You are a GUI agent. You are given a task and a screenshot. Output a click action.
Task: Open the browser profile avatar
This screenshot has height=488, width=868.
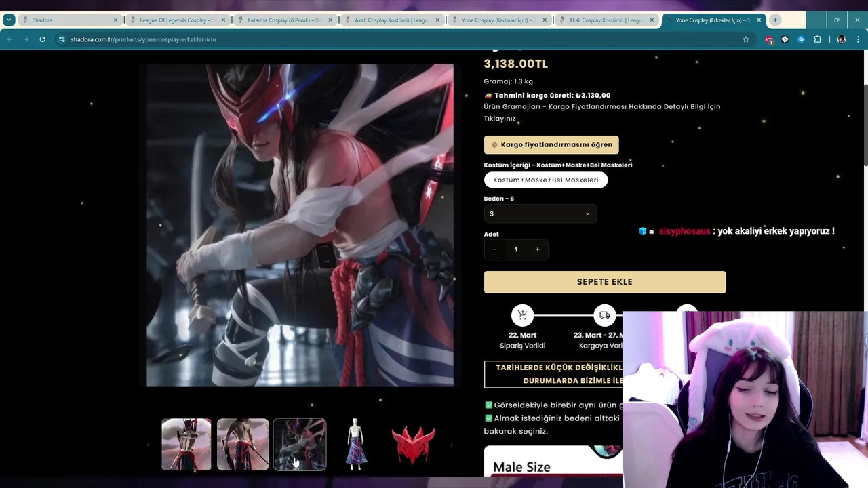tap(842, 39)
